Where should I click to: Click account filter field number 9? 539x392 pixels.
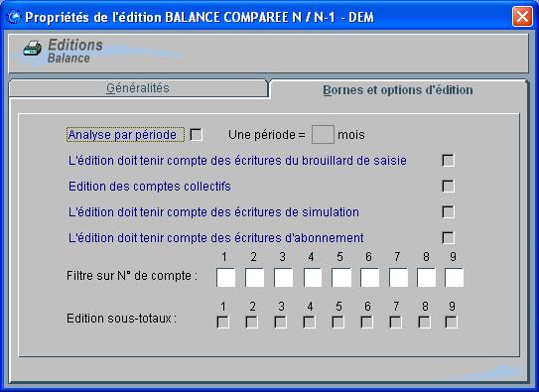(x=454, y=278)
